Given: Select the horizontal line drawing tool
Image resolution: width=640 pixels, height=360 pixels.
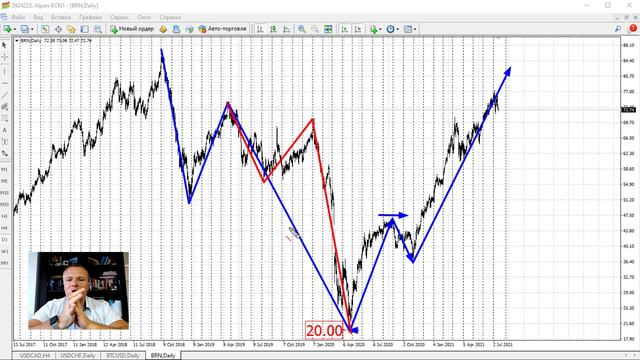Looking at the screenshot, I should pos(4,83).
